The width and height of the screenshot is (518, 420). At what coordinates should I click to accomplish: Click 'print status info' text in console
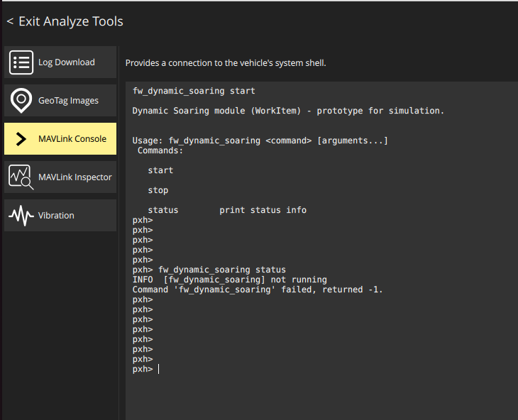click(263, 210)
